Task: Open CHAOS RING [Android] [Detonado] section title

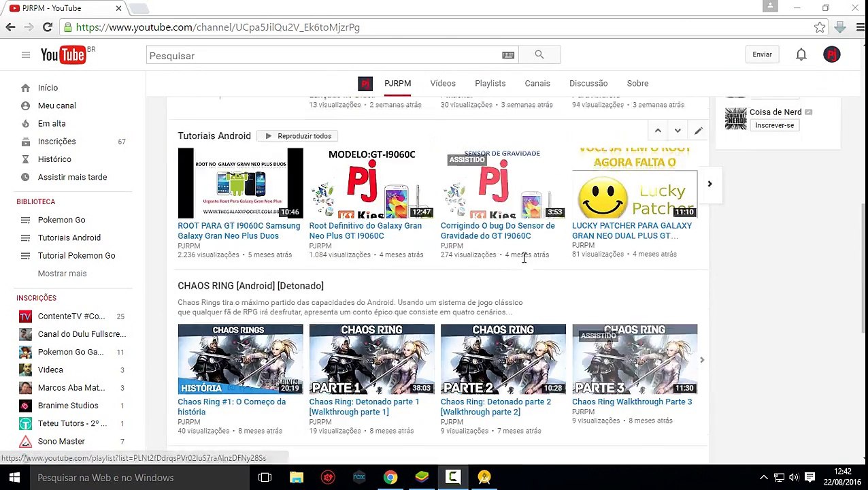Action: point(250,286)
